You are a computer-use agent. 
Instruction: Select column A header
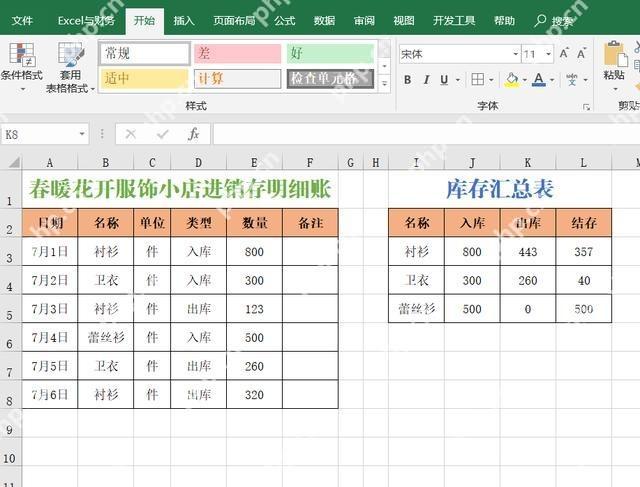[x=49, y=163]
